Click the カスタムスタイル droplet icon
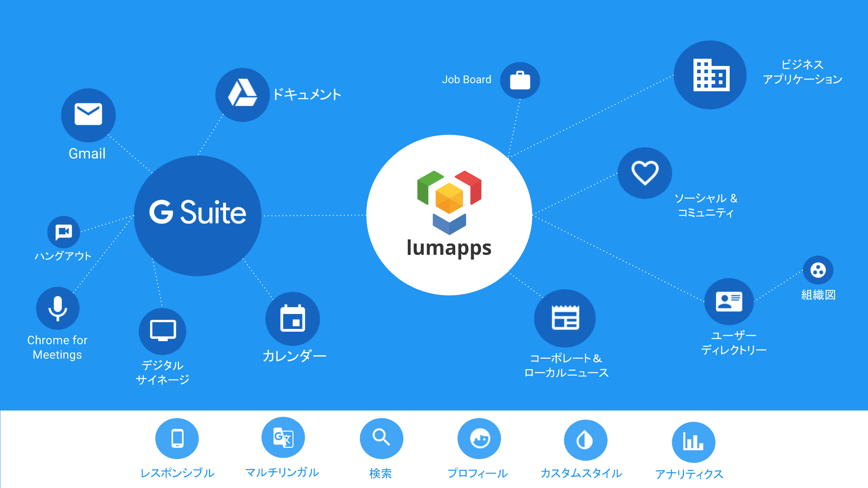Viewport: 868px width, 488px height. pyautogui.click(x=585, y=440)
